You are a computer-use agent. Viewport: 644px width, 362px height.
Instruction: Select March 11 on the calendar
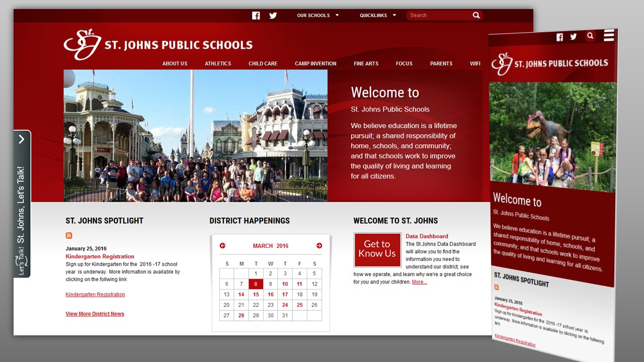[x=300, y=284]
